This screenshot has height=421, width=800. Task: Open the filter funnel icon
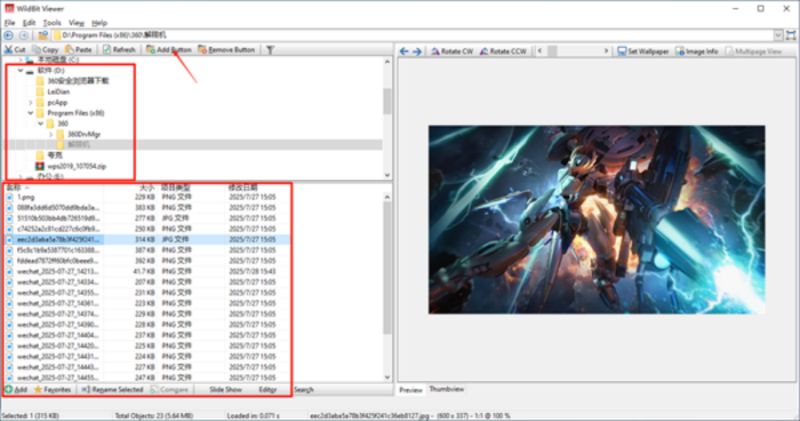(270, 49)
